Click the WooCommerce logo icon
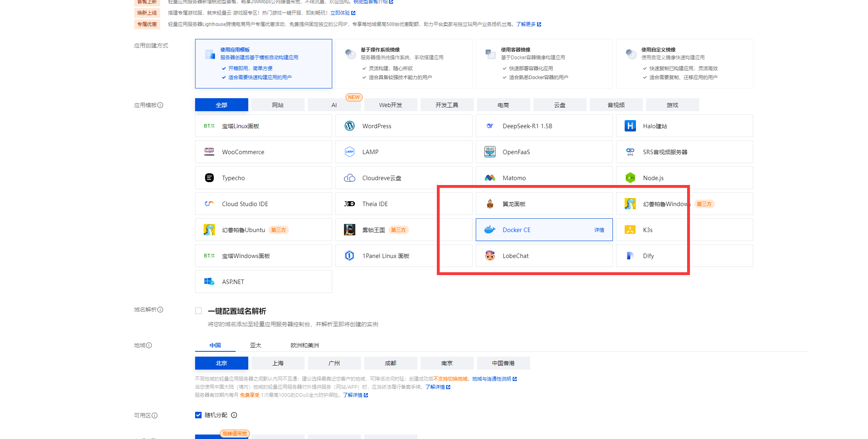Image resolution: width=868 pixels, height=439 pixels. [209, 152]
